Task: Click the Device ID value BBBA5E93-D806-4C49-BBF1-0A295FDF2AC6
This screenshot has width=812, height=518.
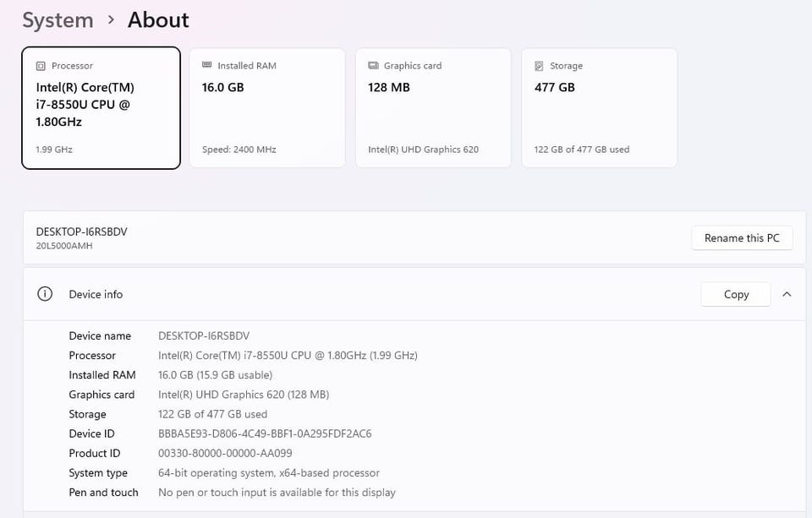Action: coord(265,433)
